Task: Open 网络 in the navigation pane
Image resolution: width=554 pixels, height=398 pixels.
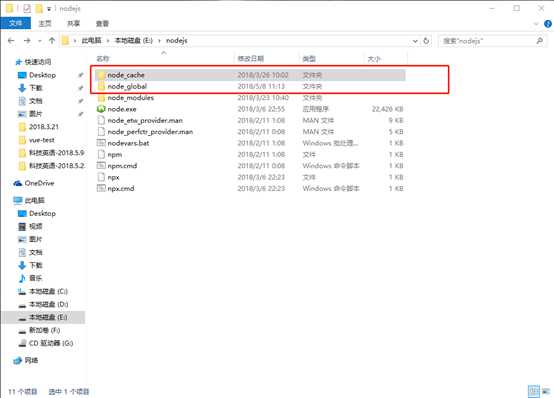Action: (x=31, y=361)
